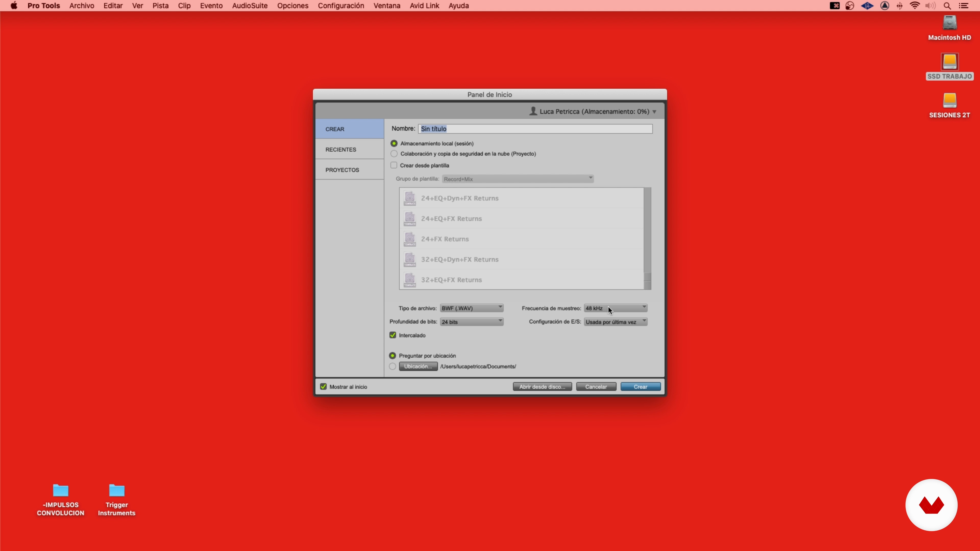Open the Profundidad de bits dropdown

pos(472,322)
